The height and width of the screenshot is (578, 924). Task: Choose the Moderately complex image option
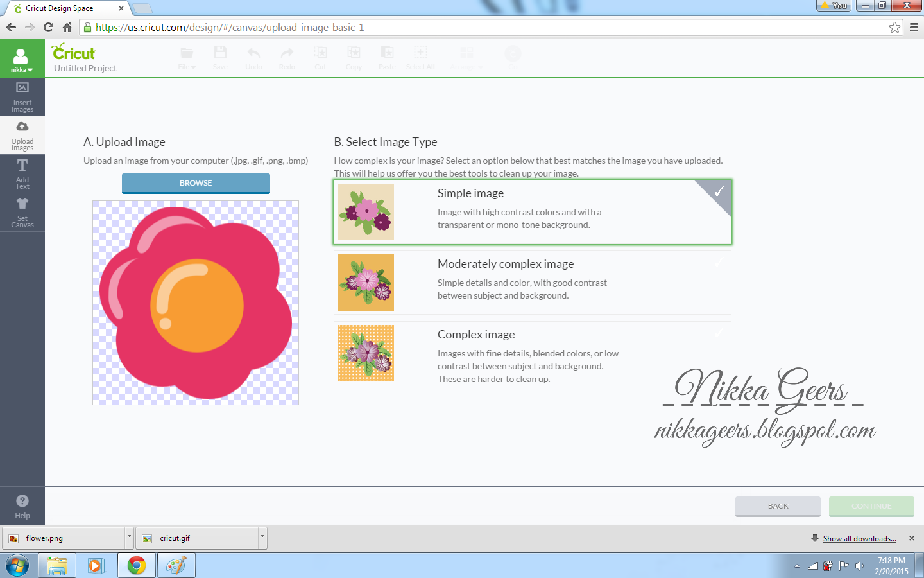(x=533, y=283)
